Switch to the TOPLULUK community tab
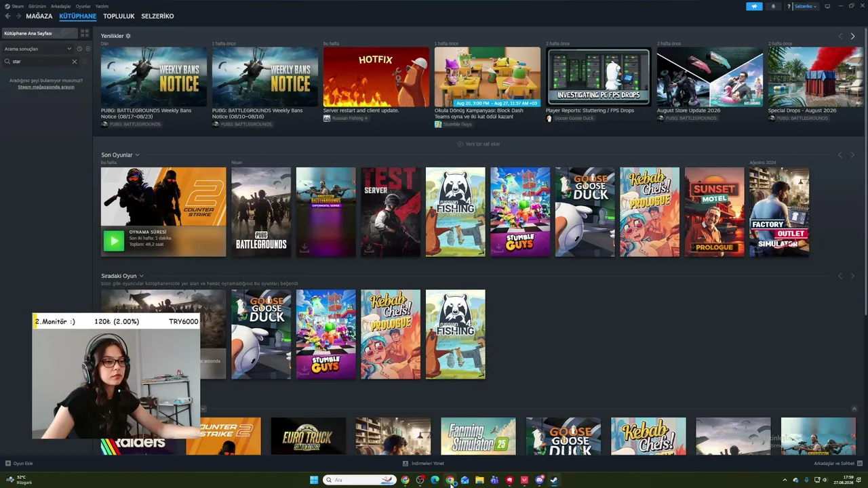 tap(119, 16)
